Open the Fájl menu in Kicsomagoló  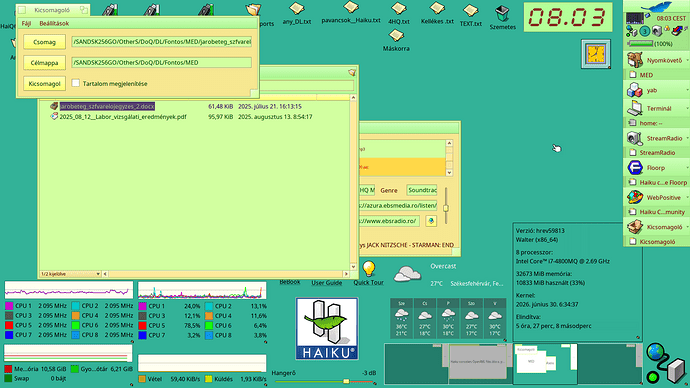26,23
